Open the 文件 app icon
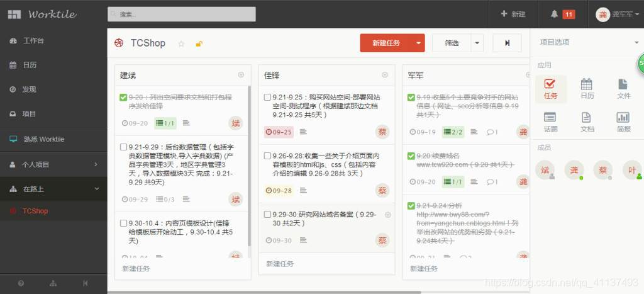644x294 pixels. pyautogui.click(x=623, y=89)
